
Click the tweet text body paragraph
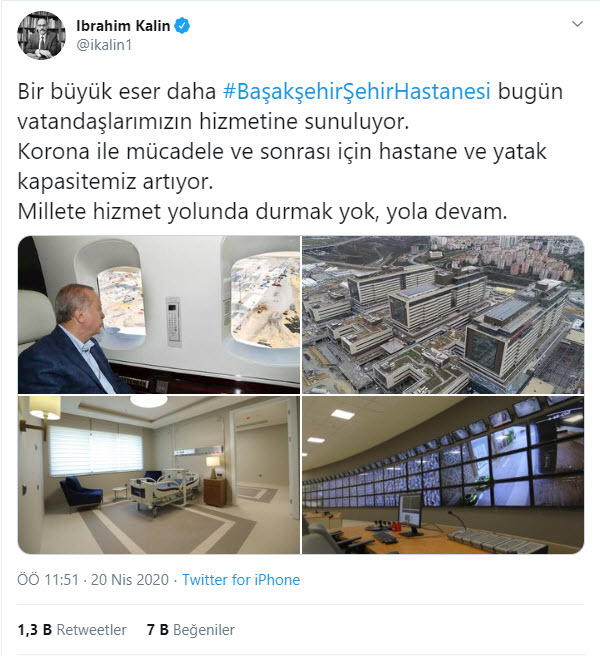290,151
